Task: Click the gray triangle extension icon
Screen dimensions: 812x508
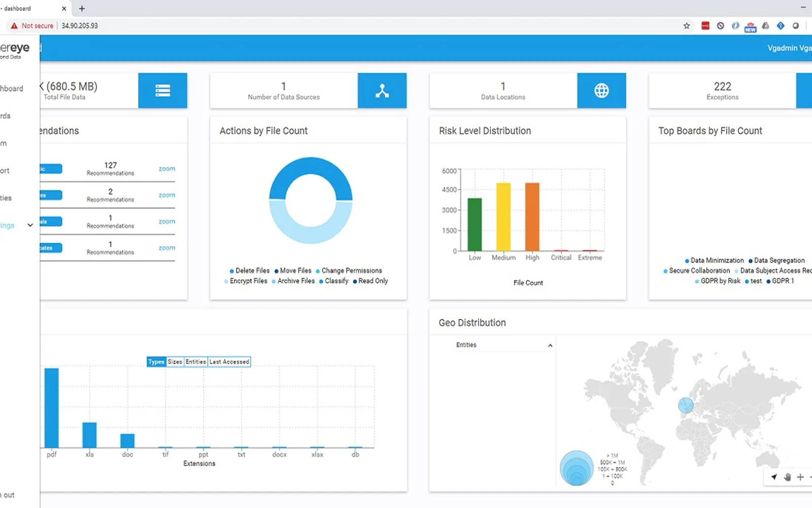Action: 766,25
